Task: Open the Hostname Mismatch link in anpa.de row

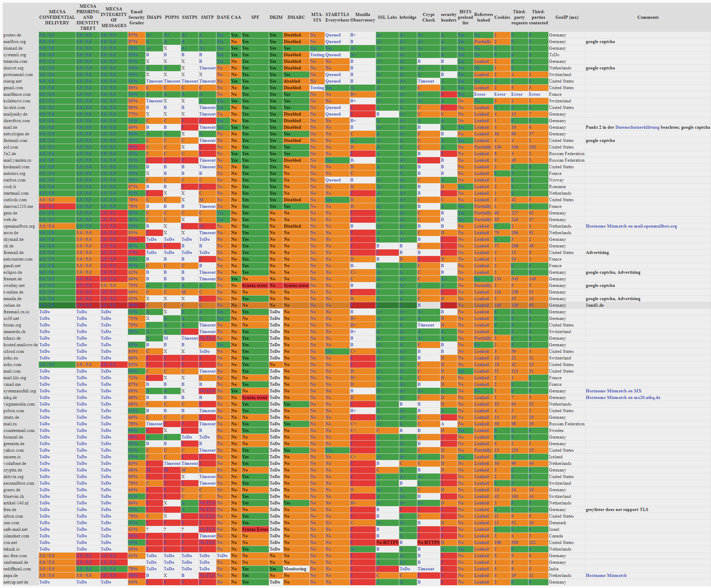Action: [x=606, y=576]
